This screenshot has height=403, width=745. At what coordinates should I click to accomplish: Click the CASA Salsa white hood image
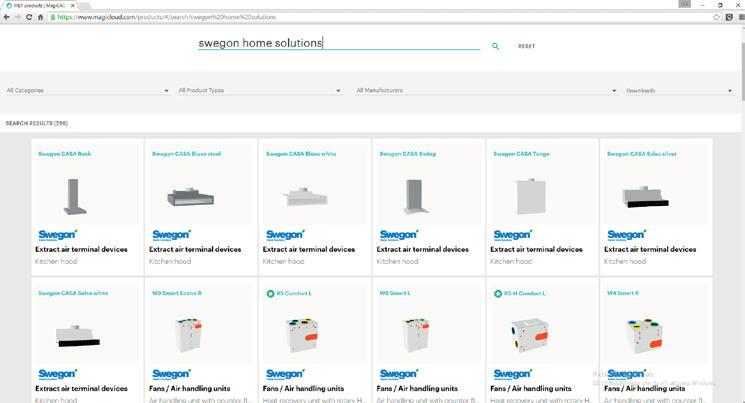(77, 336)
